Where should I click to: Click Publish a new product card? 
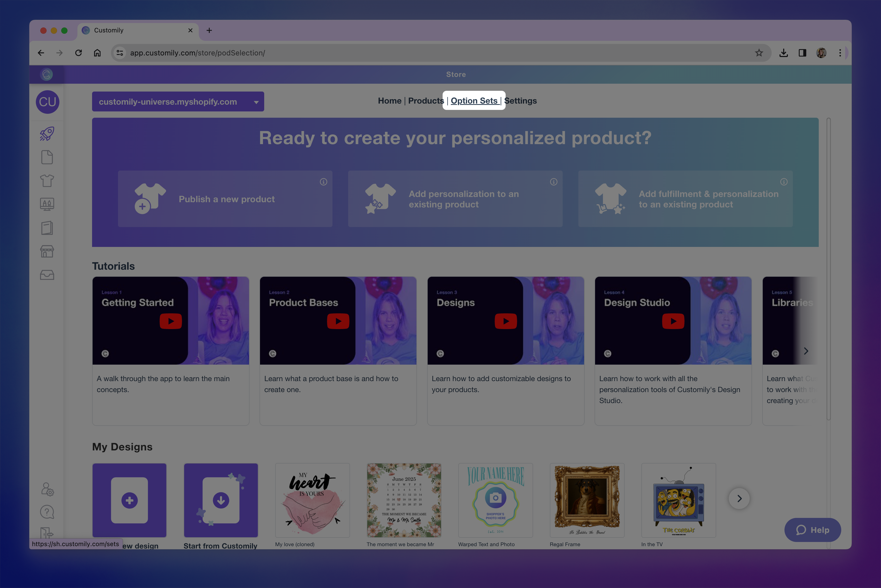(x=225, y=199)
